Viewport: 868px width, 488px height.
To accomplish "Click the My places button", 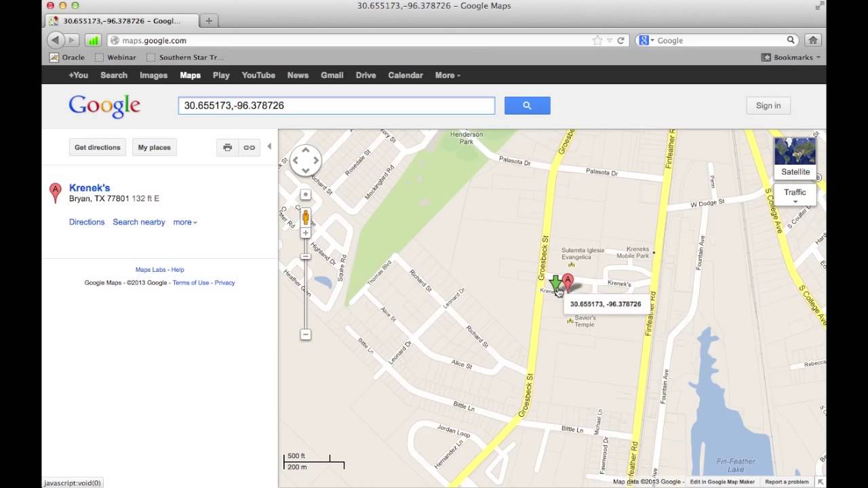I will pyautogui.click(x=155, y=147).
